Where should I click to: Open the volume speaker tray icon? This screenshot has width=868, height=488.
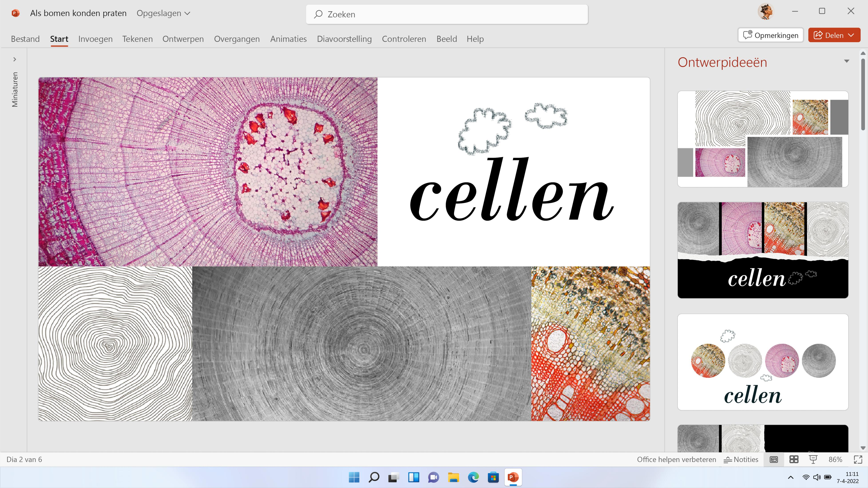pyautogui.click(x=817, y=477)
